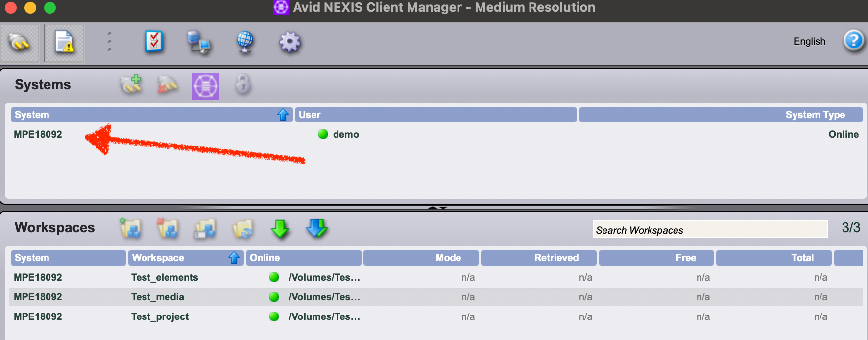Click the yellow macOS minimize window button
The width and height of the screenshot is (868, 340).
pos(30,8)
